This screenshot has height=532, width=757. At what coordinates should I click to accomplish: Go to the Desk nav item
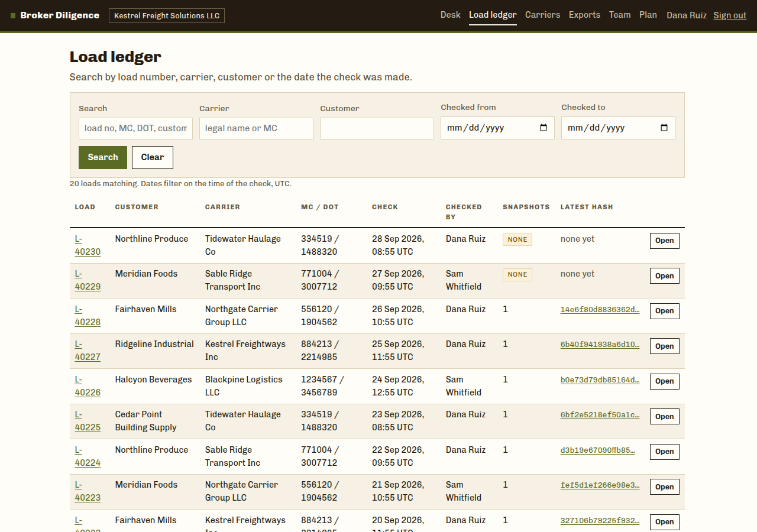click(x=450, y=15)
